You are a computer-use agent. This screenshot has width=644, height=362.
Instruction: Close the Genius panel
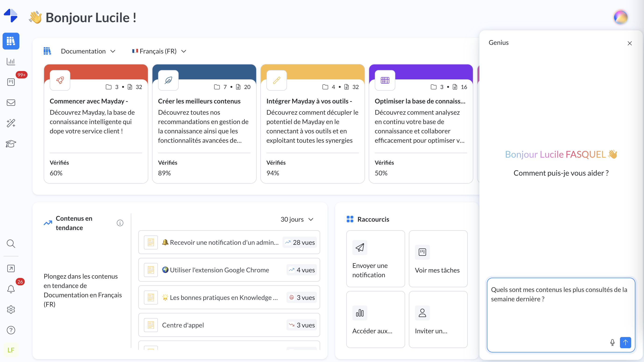point(630,43)
